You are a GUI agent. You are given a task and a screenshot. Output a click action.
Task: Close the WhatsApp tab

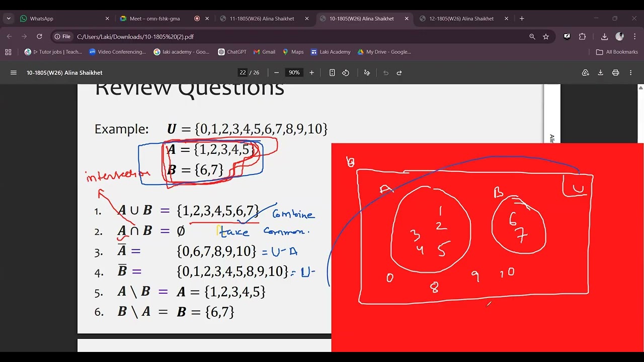tap(107, 19)
